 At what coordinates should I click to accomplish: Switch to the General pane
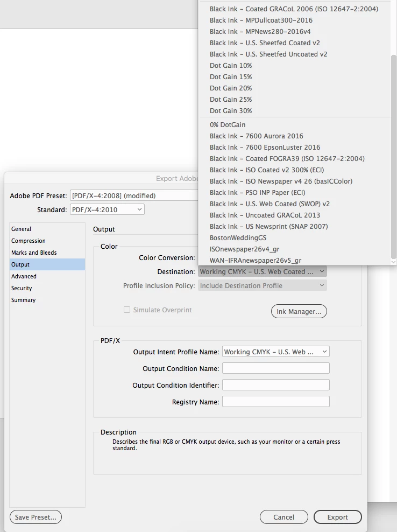tap(47, 229)
